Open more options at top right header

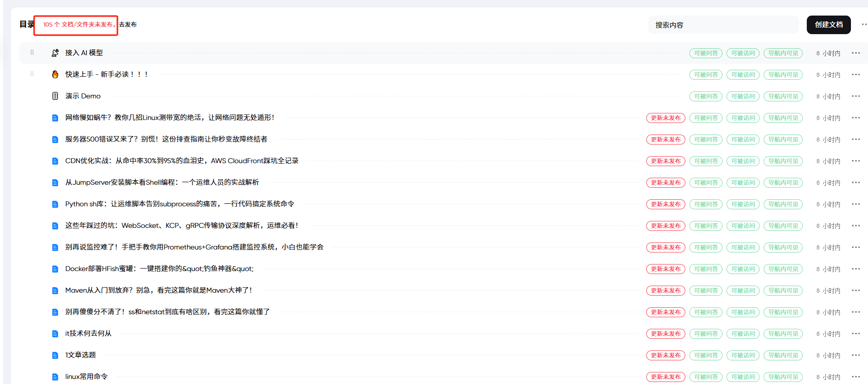coord(863,24)
